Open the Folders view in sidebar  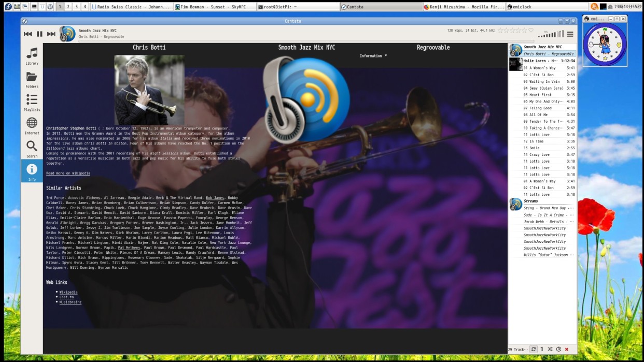[x=32, y=79]
